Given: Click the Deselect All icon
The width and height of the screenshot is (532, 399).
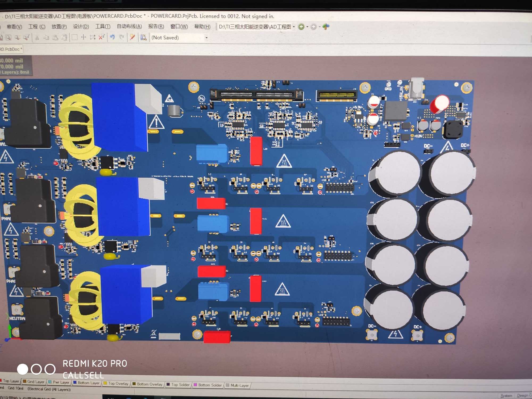Looking at the screenshot, I should coord(93,37).
